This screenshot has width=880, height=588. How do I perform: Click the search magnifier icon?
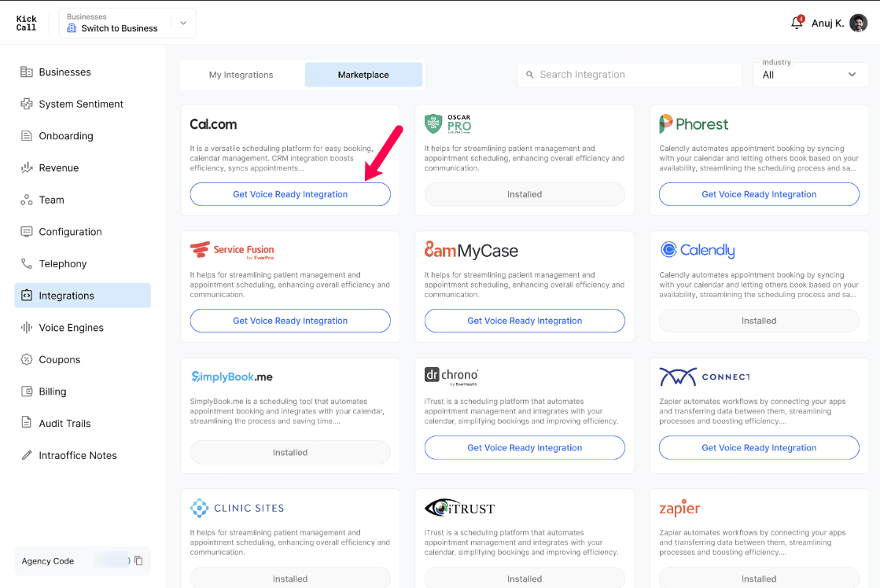[529, 75]
